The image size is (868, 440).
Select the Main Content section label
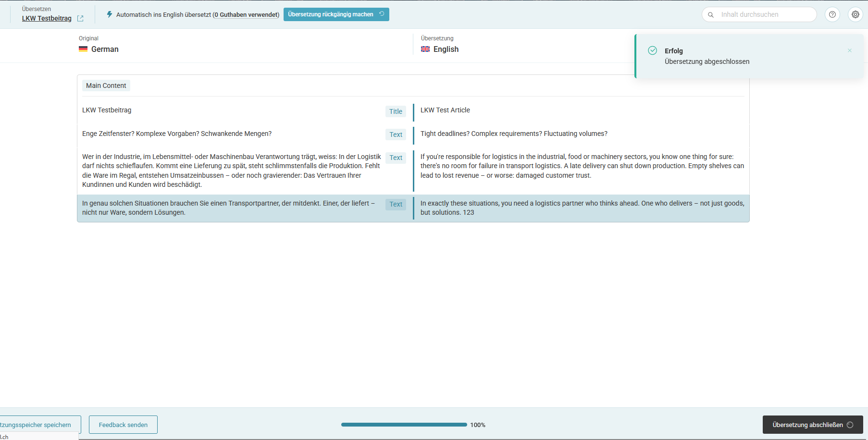pos(106,86)
